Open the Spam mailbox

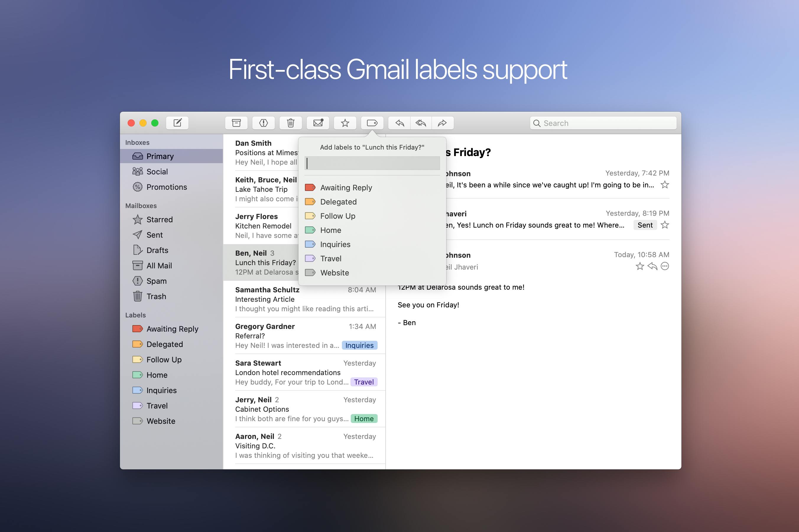[172, 281]
